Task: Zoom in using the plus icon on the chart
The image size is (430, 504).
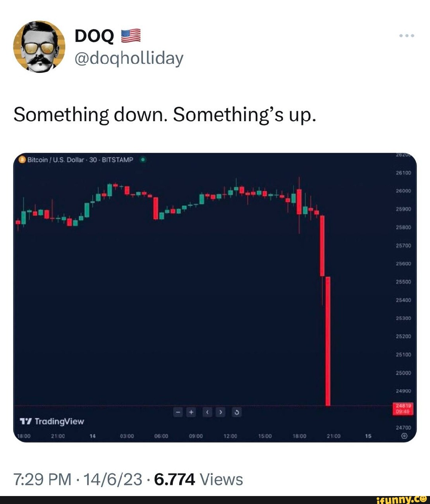Action: [x=192, y=412]
